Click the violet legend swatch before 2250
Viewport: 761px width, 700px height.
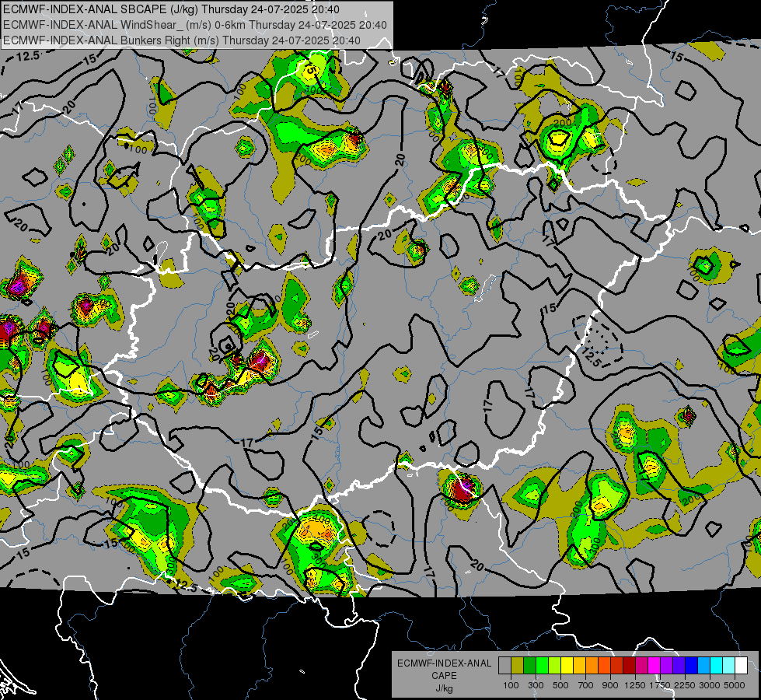(679, 666)
